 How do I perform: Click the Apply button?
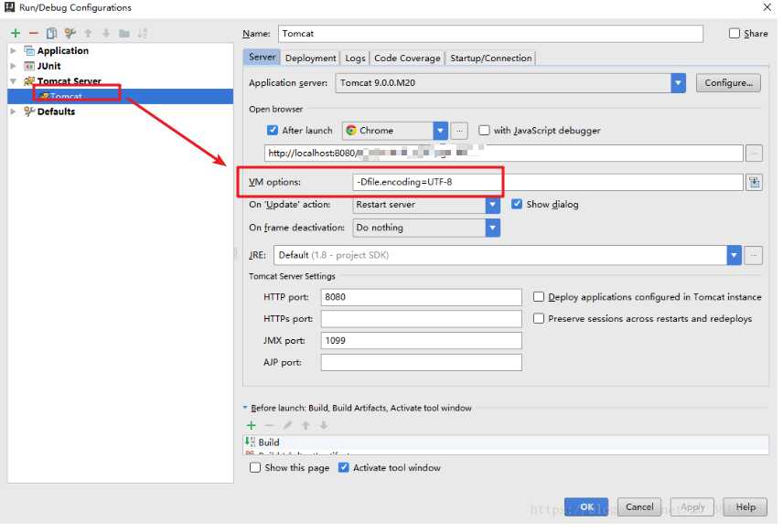[x=692, y=507]
